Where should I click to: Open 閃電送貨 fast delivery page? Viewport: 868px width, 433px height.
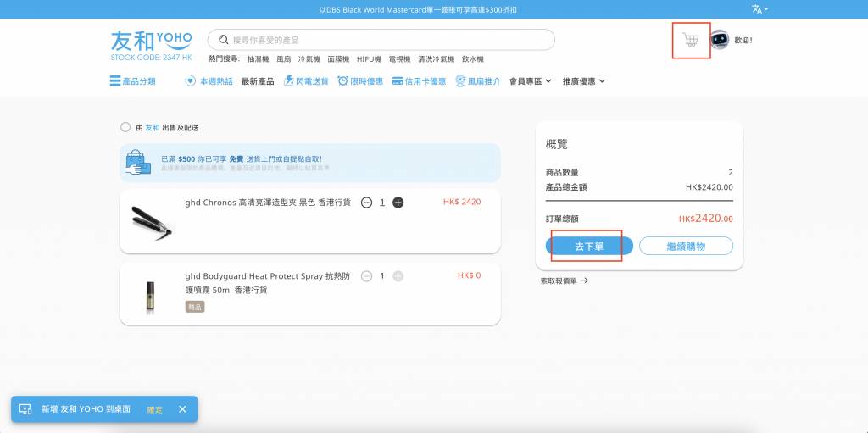click(306, 81)
